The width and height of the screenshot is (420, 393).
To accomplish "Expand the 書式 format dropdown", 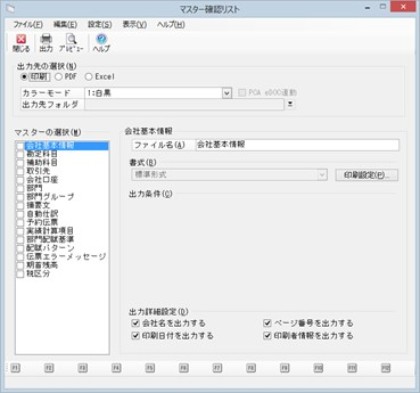I will click(322, 175).
